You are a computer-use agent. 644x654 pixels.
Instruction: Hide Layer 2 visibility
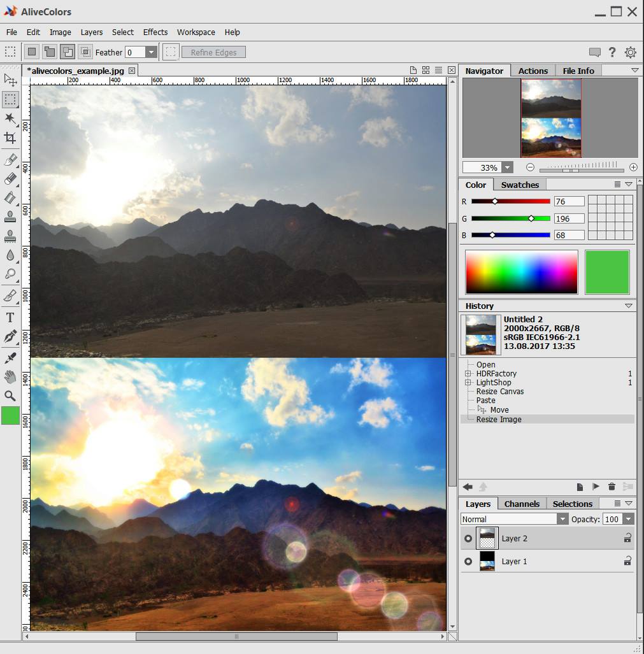point(468,539)
